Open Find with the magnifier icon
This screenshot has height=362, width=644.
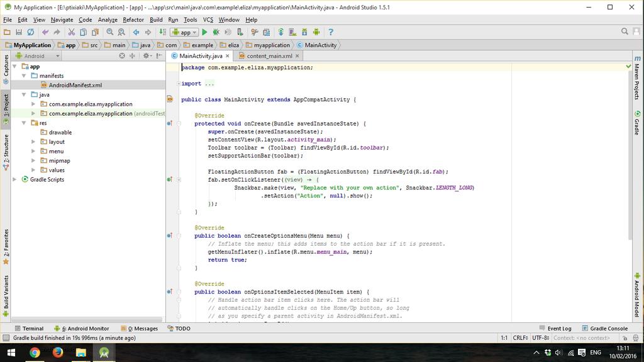click(109, 32)
